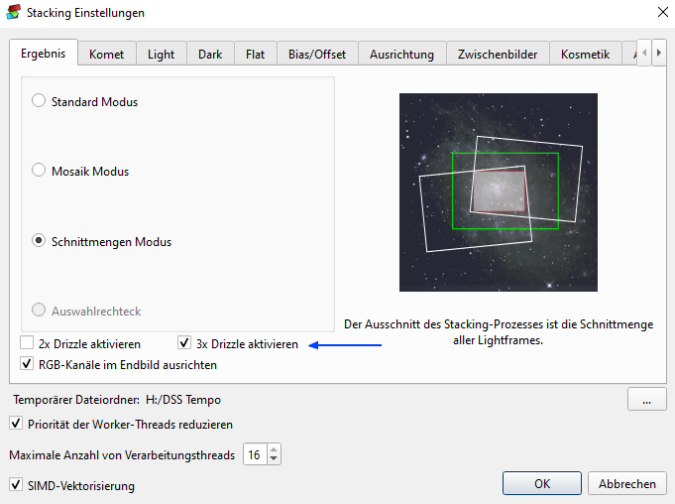Select Schnittmengen Modus radio button
675x504 pixels.
39,241
